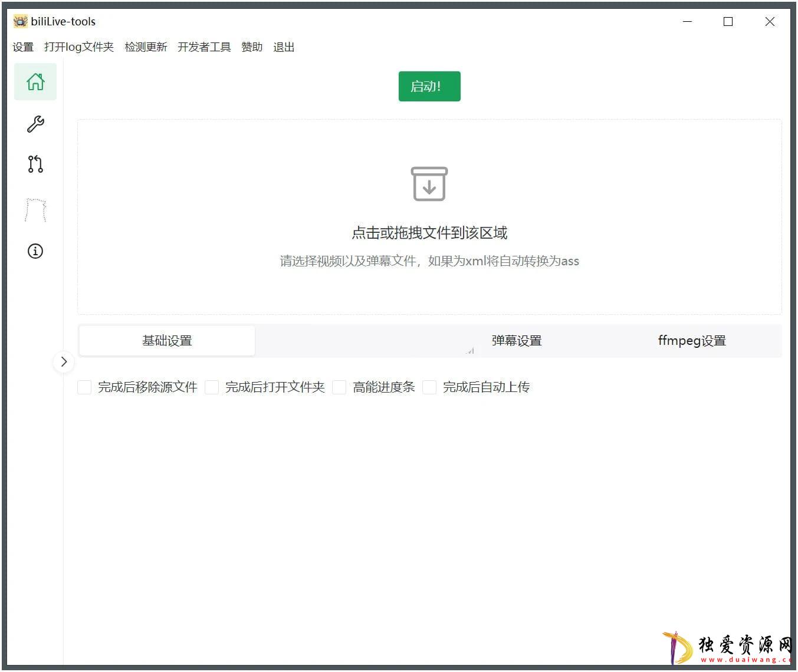
Task: Open the 设置 menu
Action: tap(23, 47)
